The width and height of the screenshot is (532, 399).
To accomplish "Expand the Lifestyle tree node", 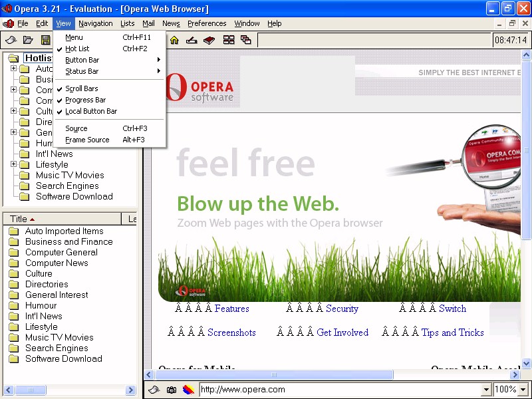I will click(13, 164).
